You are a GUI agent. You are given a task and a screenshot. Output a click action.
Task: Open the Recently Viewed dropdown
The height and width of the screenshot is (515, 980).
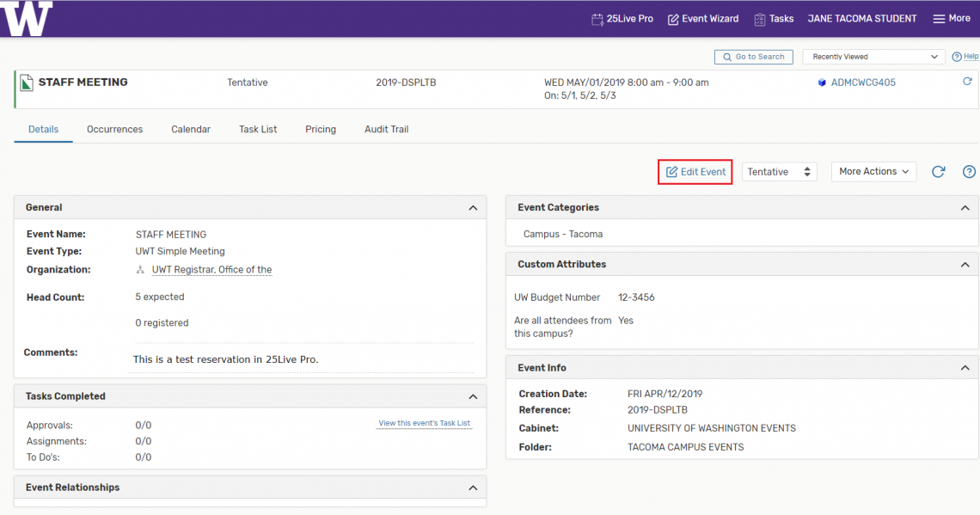873,57
